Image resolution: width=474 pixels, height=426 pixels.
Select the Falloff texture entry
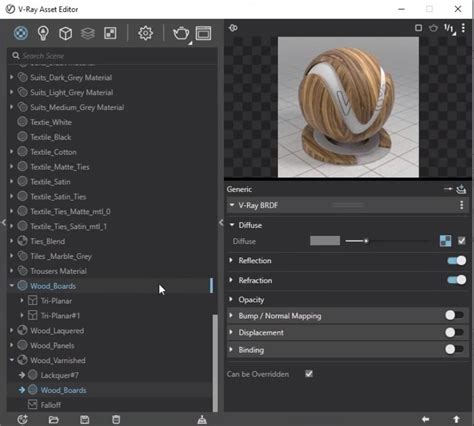[x=51, y=405]
